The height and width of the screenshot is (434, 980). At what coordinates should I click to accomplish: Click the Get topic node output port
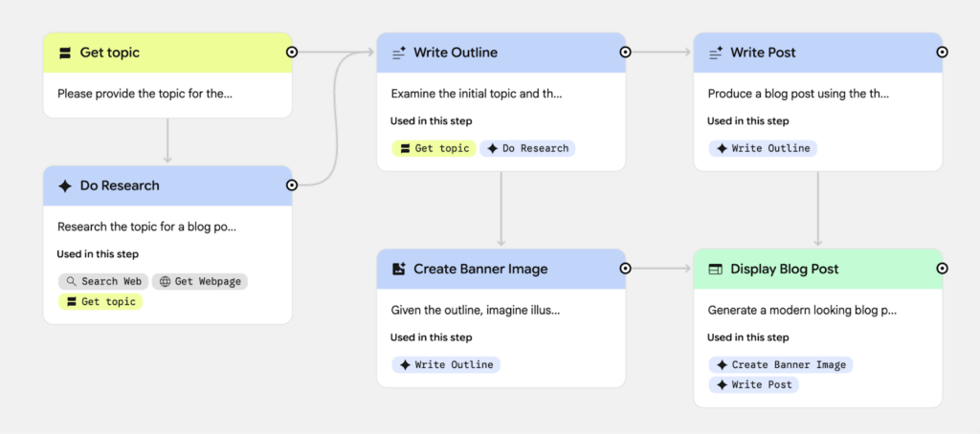[291, 53]
